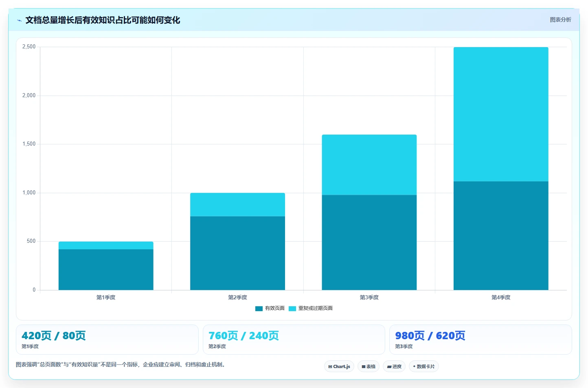The height and width of the screenshot is (388, 588).
Task: Click the 1,500 y-axis value
Action: pos(29,144)
